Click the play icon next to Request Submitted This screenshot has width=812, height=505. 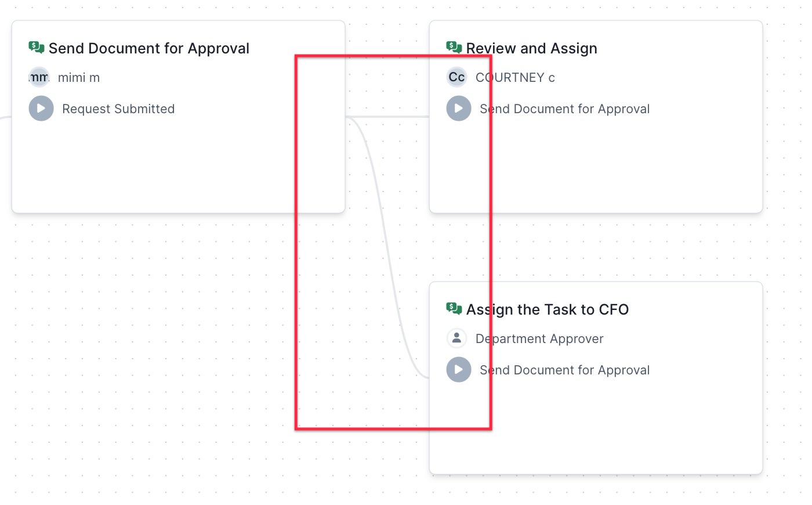pyautogui.click(x=41, y=109)
